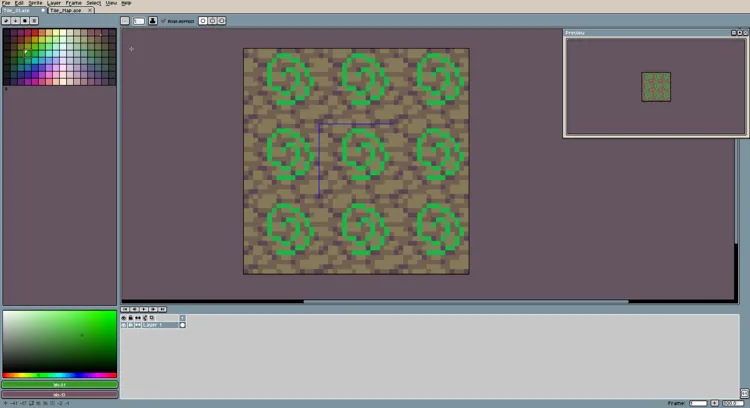The width and height of the screenshot is (750, 408).
Task: Click the canvas vertical scrollbar
Action: click(x=737, y=191)
